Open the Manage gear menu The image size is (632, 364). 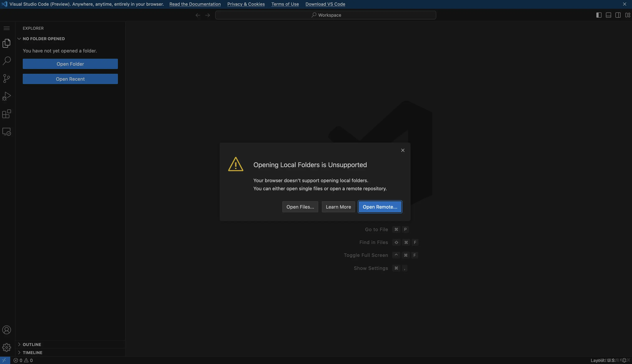(7, 348)
